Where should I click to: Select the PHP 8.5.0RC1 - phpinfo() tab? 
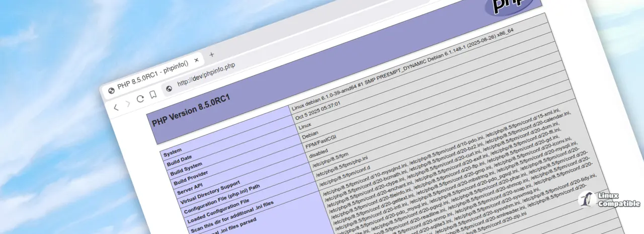click(151, 75)
